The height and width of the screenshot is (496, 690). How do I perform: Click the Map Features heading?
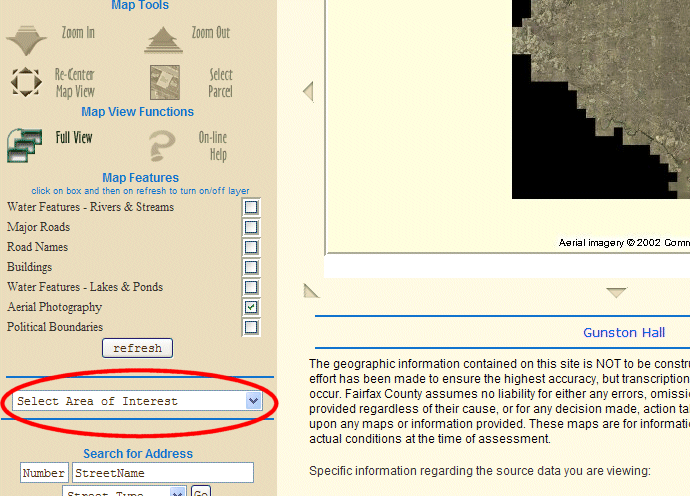click(140, 178)
